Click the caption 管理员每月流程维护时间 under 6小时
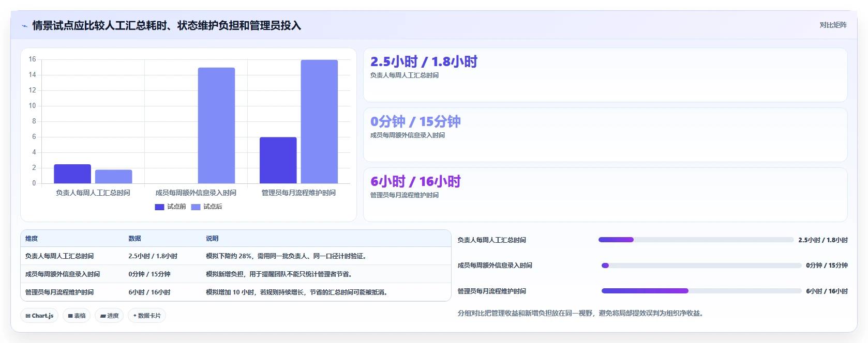 (x=405, y=195)
